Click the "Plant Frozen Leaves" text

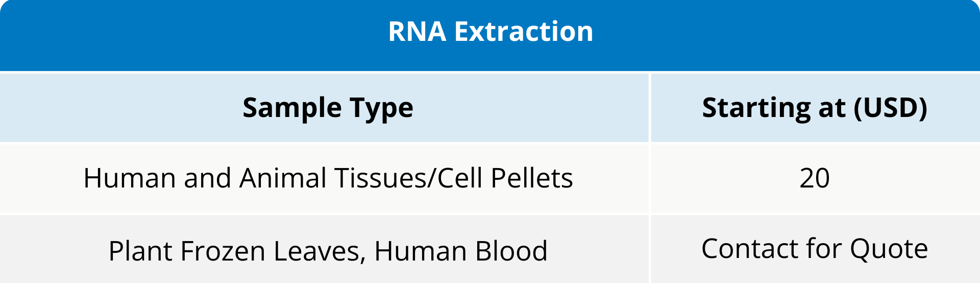(x=236, y=251)
